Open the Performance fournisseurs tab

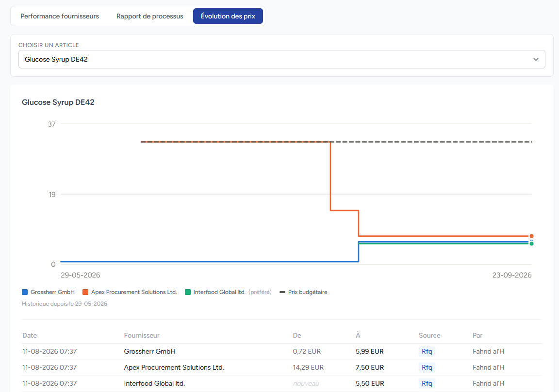click(x=60, y=16)
